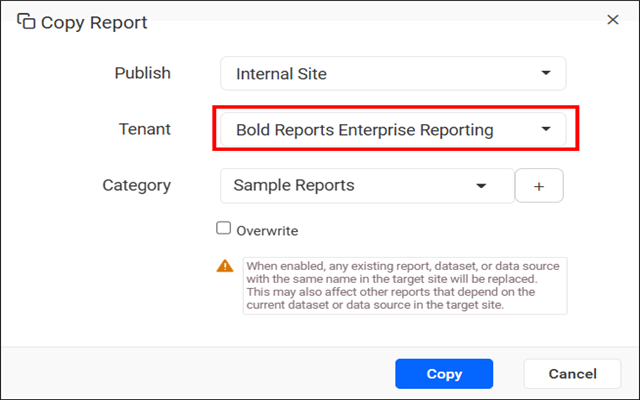
Task: Click the Overwrite label text
Action: 267,231
